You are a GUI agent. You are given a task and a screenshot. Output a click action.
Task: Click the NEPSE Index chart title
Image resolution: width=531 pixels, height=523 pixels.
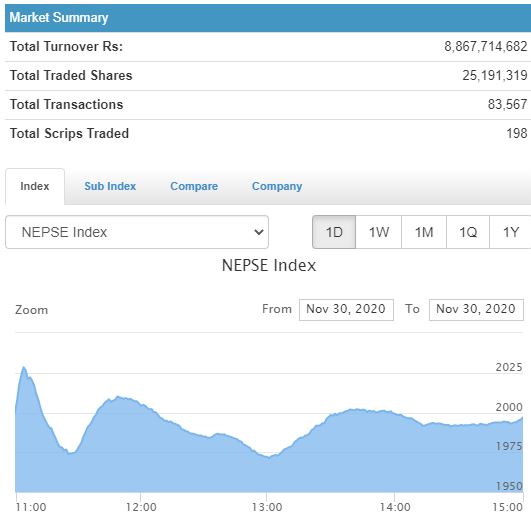[x=269, y=265]
